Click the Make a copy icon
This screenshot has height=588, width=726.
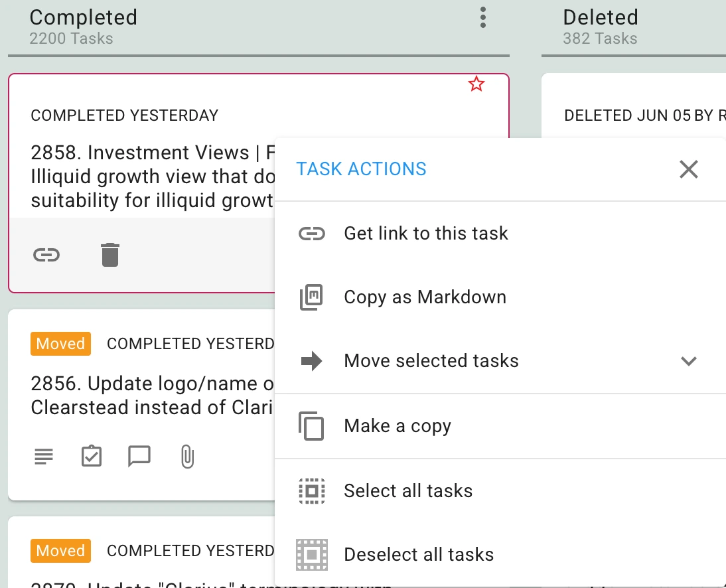[x=311, y=426]
